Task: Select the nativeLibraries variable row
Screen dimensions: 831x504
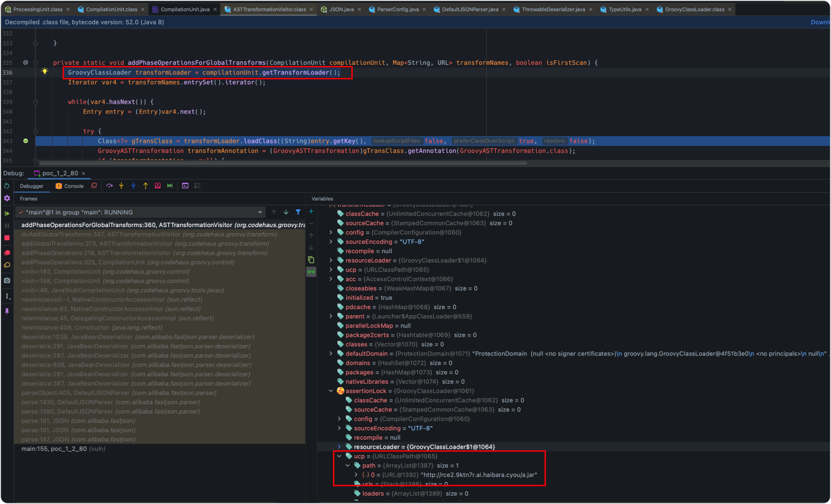Action: coord(573,382)
